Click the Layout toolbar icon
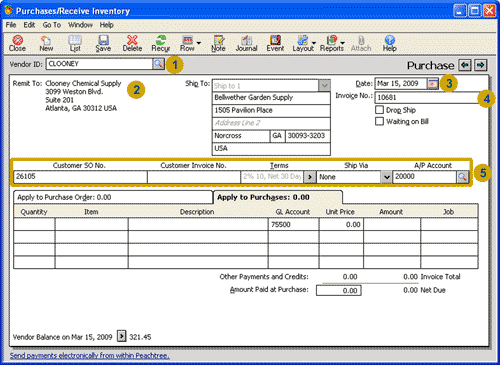Screen dimensions: 500x365 tap(303, 44)
